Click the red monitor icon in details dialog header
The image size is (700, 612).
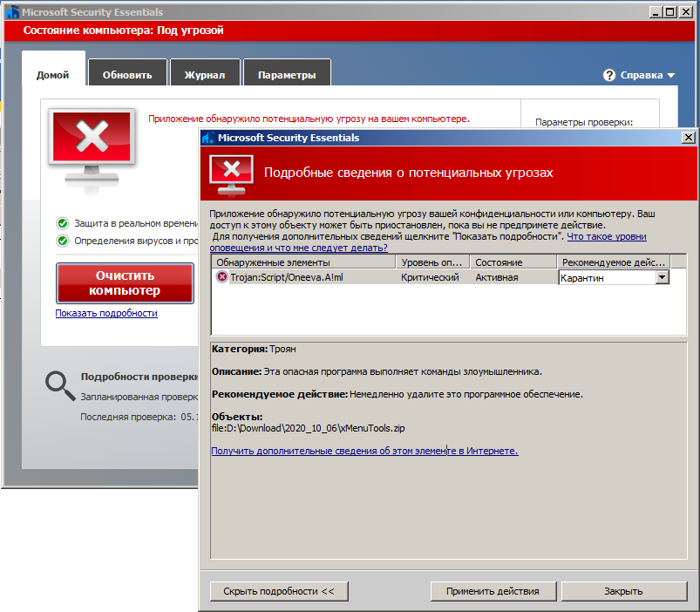pos(232,173)
